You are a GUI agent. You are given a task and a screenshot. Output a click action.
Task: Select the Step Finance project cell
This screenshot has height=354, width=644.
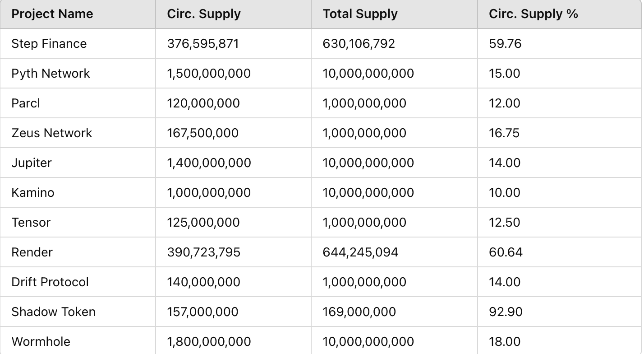(x=49, y=44)
